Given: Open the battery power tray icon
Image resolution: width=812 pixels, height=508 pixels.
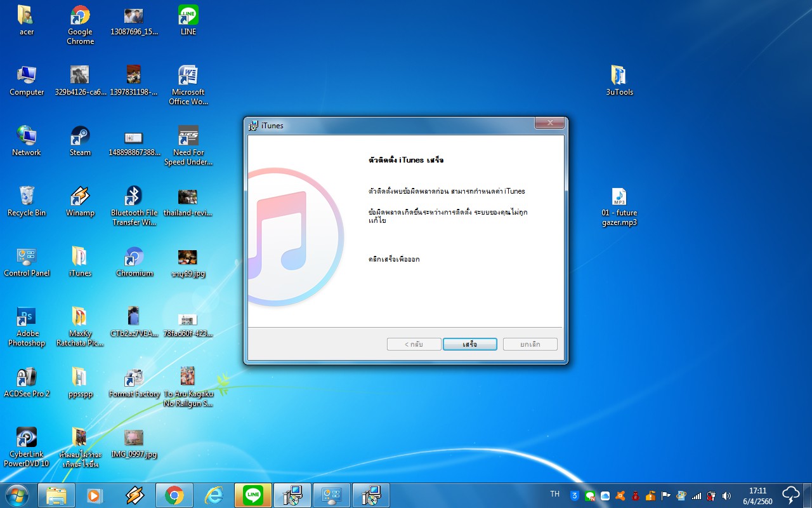Looking at the screenshot, I should 712,495.
